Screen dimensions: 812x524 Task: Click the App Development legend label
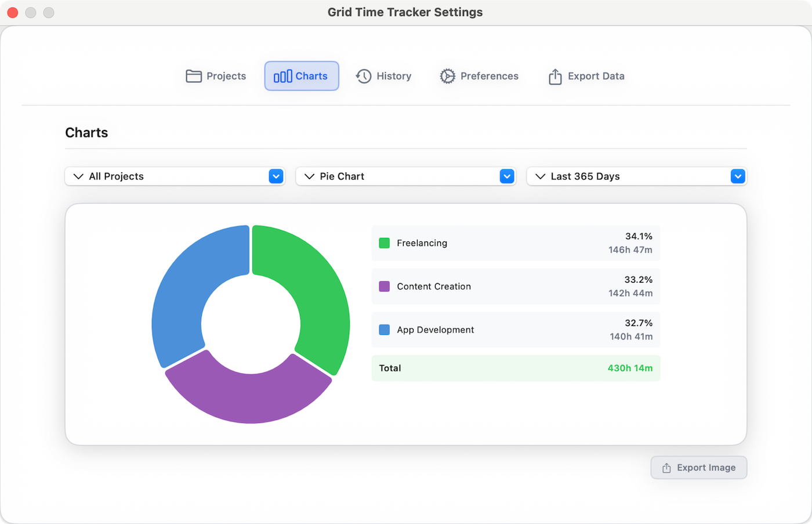[436, 330]
